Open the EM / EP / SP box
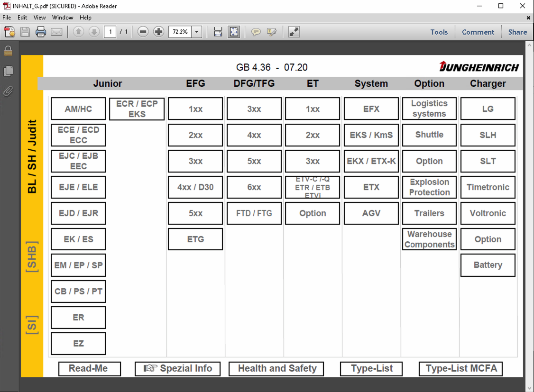The image size is (534, 392). point(78,265)
